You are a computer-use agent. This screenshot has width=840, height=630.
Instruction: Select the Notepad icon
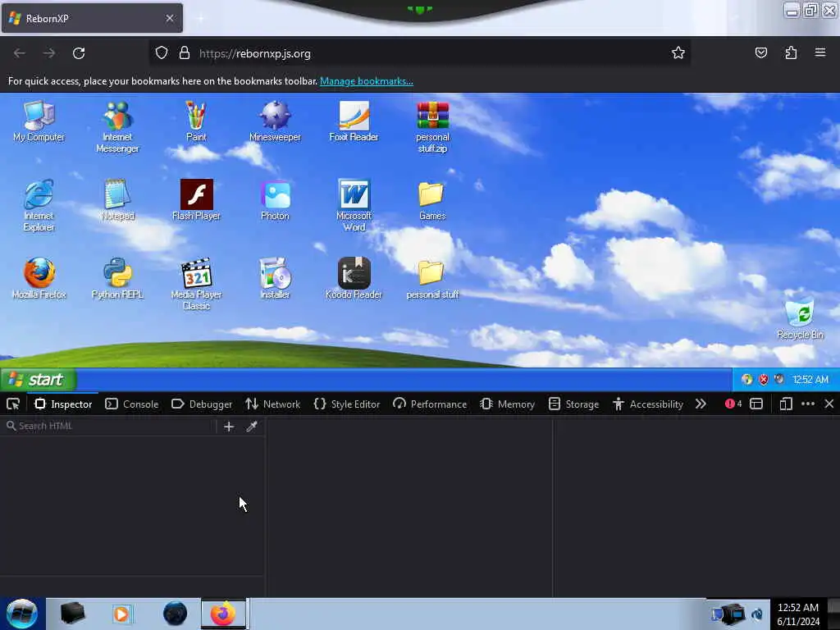[x=117, y=200]
